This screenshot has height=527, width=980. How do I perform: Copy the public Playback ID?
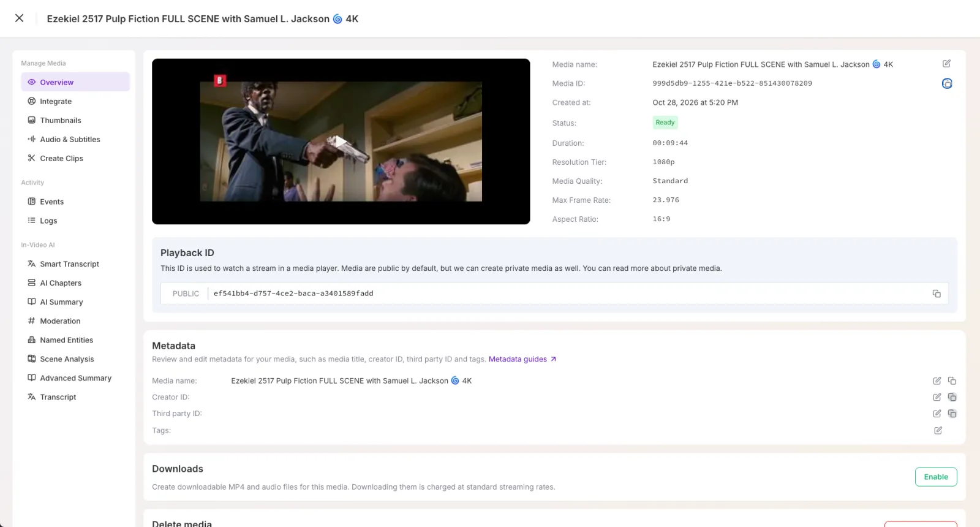point(937,294)
